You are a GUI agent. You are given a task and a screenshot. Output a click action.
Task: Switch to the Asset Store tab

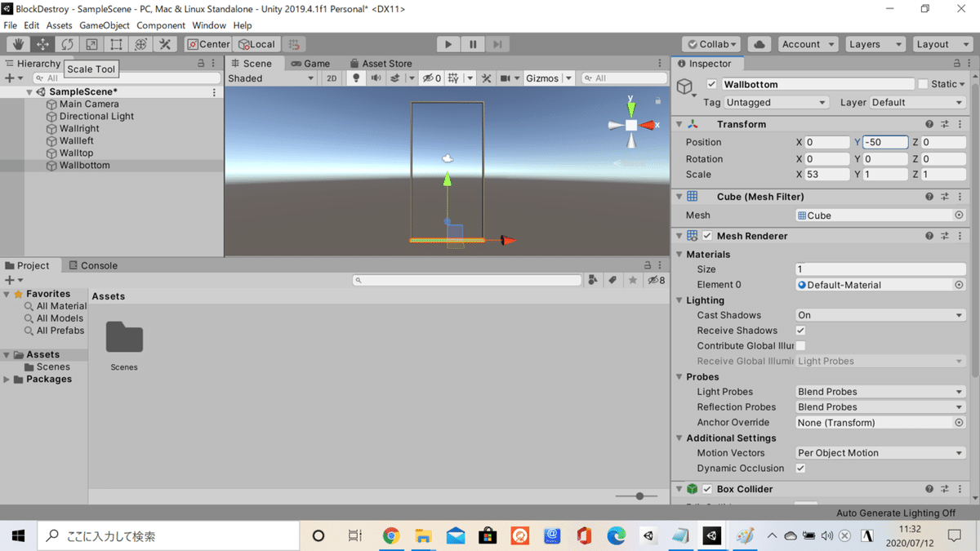tap(381, 63)
